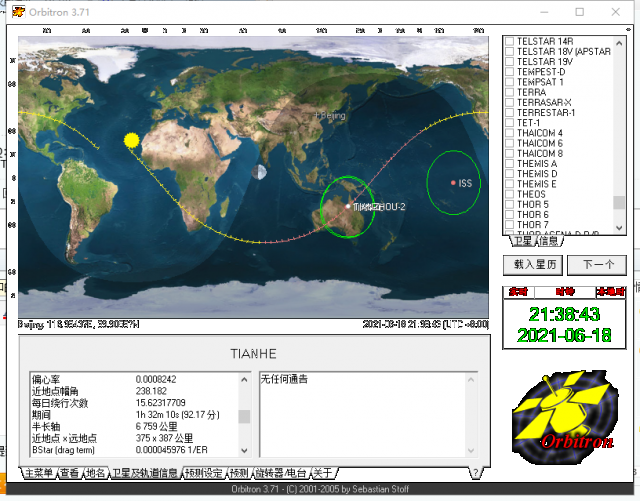This screenshot has width=640, height=501.
Task: Click the 近地点×远地点 375 x 387 公里 row
Action: [x=134, y=438]
